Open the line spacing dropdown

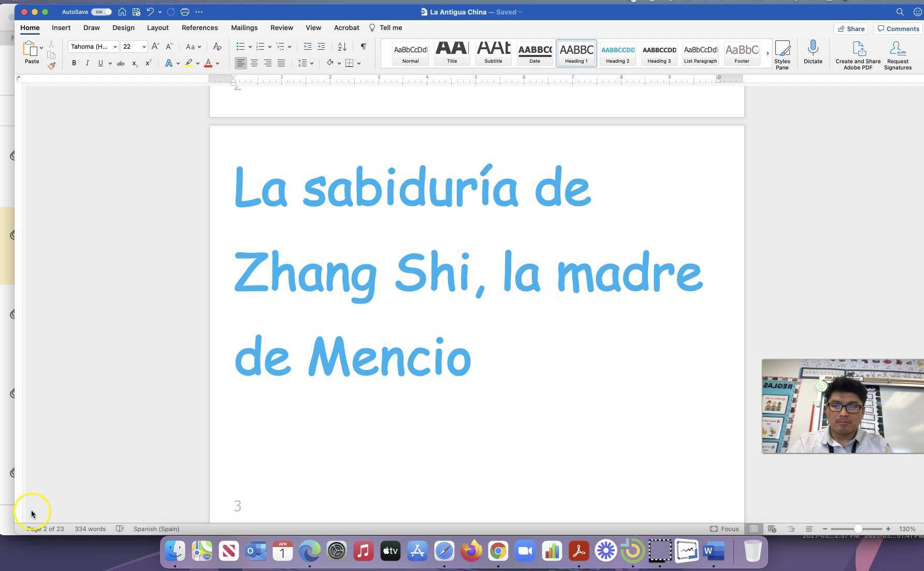coord(306,63)
